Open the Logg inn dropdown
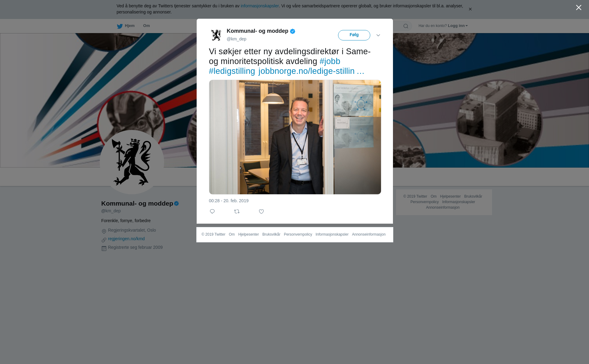Image resolution: width=589 pixels, height=364 pixels. coord(458,26)
